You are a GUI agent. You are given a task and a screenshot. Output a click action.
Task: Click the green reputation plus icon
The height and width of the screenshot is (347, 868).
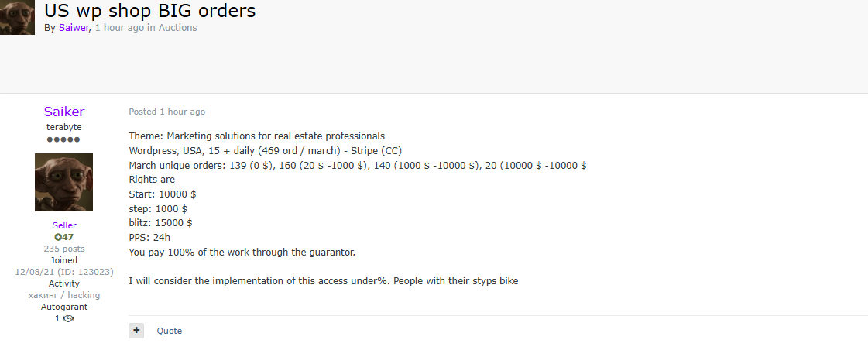57,238
